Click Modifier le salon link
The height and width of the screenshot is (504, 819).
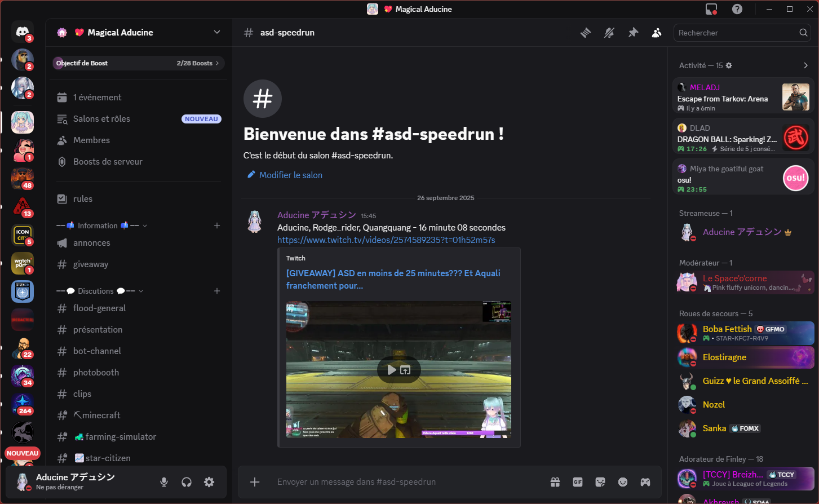click(290, 175)
